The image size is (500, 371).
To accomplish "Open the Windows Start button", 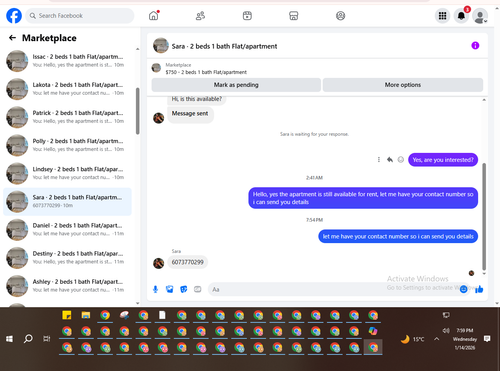I will tap(9, 339).
